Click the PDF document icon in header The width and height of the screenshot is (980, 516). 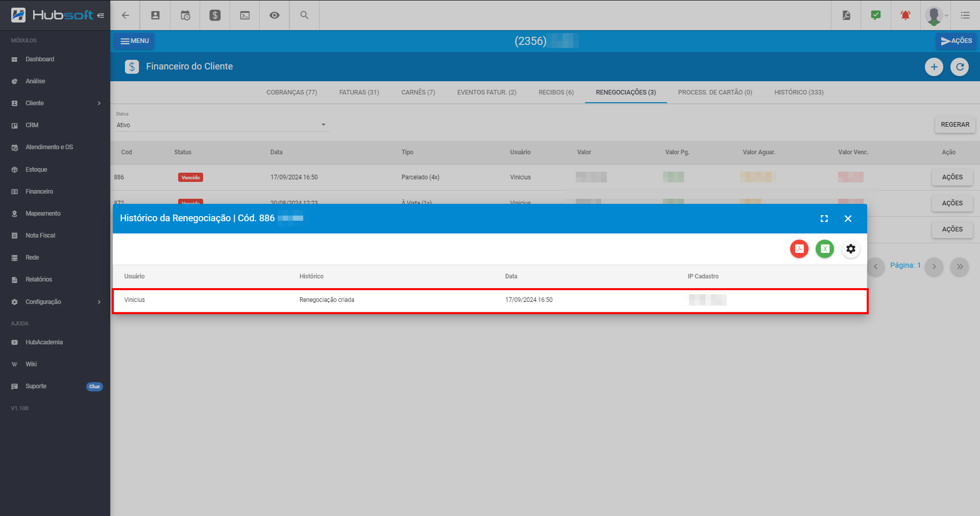coord(846,15)
